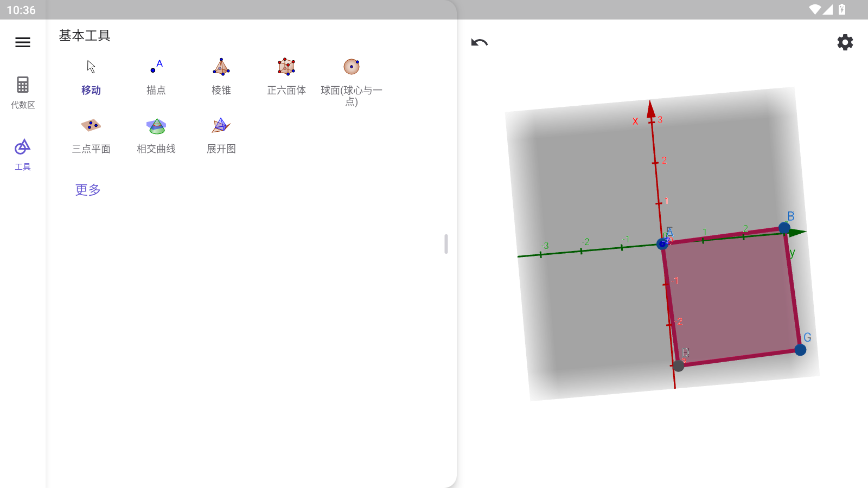Click the Wi-Fi status icon
The width and height of the screenshot is (868, 488).
(815, 9)
